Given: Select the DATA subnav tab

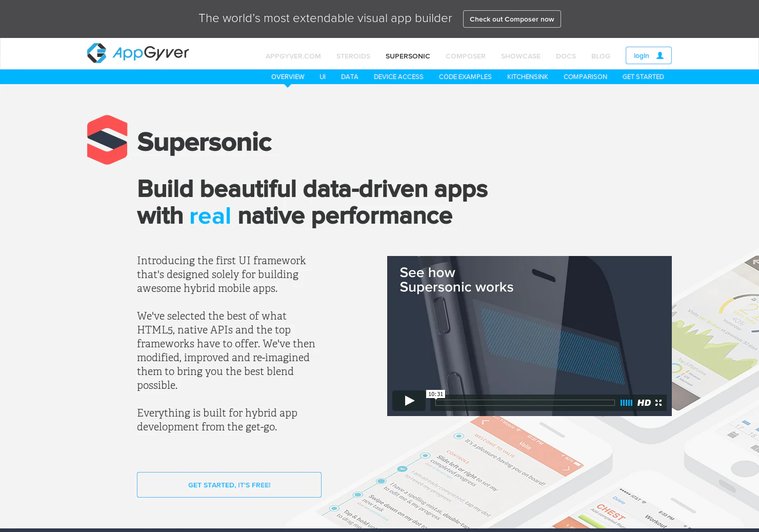Looking at the screenshot, I should point(350,77).
